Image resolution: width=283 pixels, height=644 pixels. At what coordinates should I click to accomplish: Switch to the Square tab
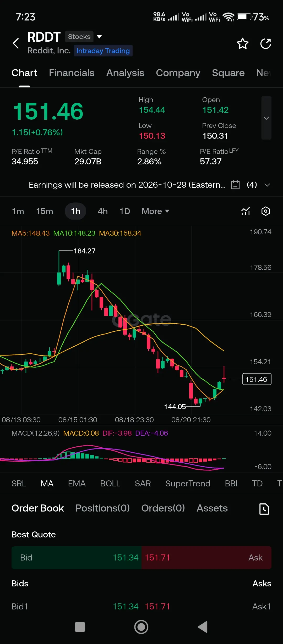pyautogui.click(x=228, y=73)
